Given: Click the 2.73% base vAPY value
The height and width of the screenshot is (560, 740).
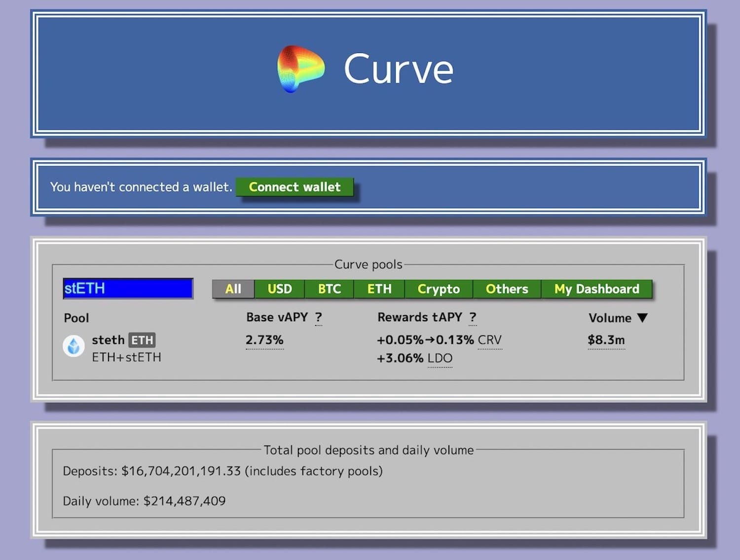Looking at the screenshot, I should click(264, 340).
